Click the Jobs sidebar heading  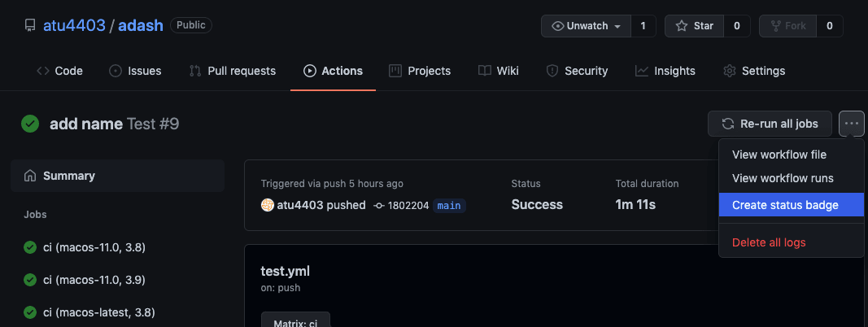point(35,214)
